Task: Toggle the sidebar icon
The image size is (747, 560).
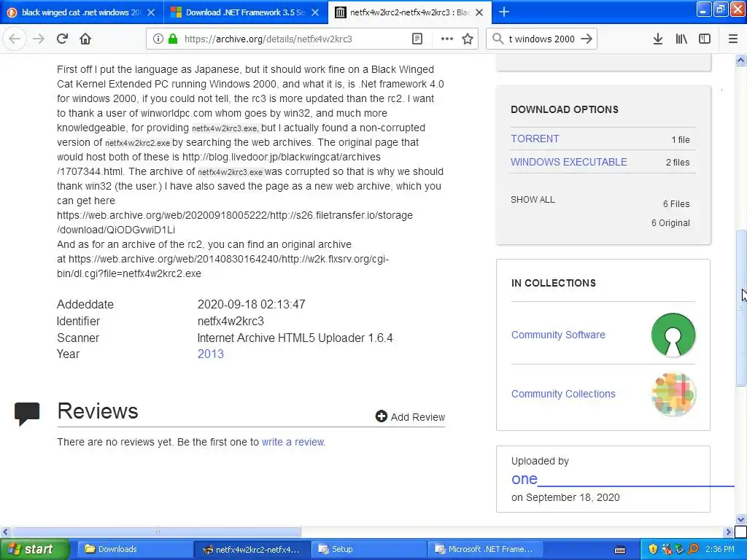Action: point(705,39)
